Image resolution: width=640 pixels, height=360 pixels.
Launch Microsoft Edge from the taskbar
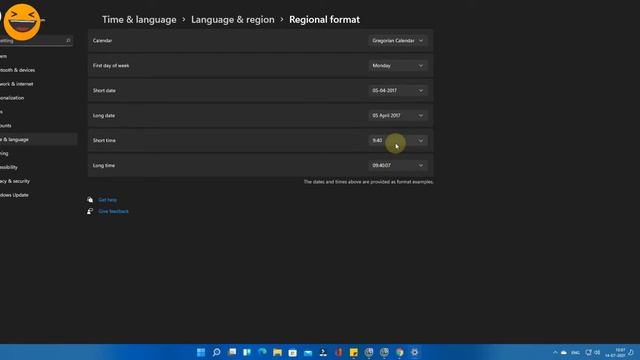coord(262,352)
